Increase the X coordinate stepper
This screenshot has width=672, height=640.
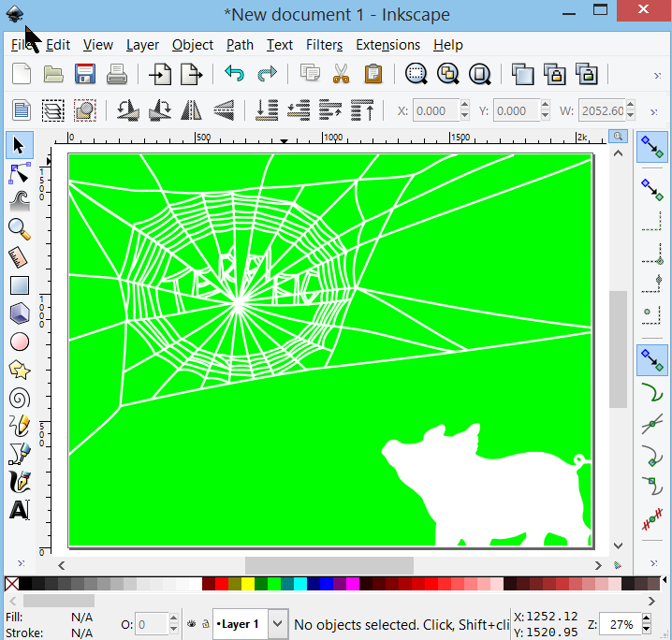[465, 105]
